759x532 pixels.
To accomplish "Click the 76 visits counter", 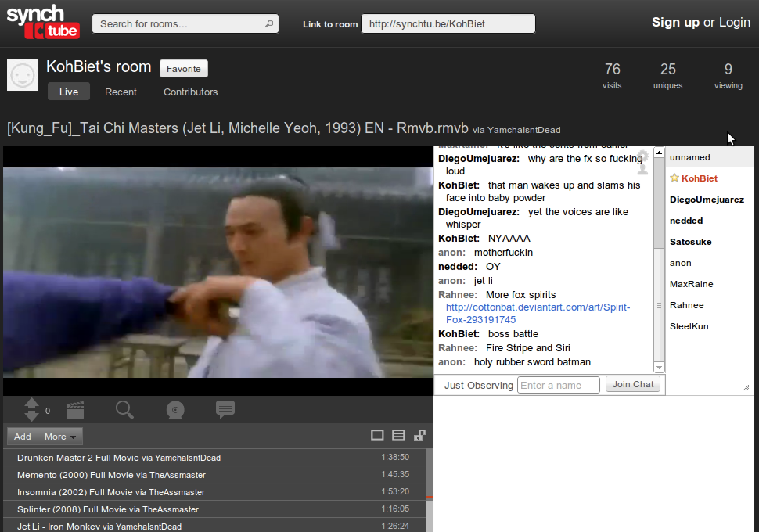I will [x=612, y=76].
